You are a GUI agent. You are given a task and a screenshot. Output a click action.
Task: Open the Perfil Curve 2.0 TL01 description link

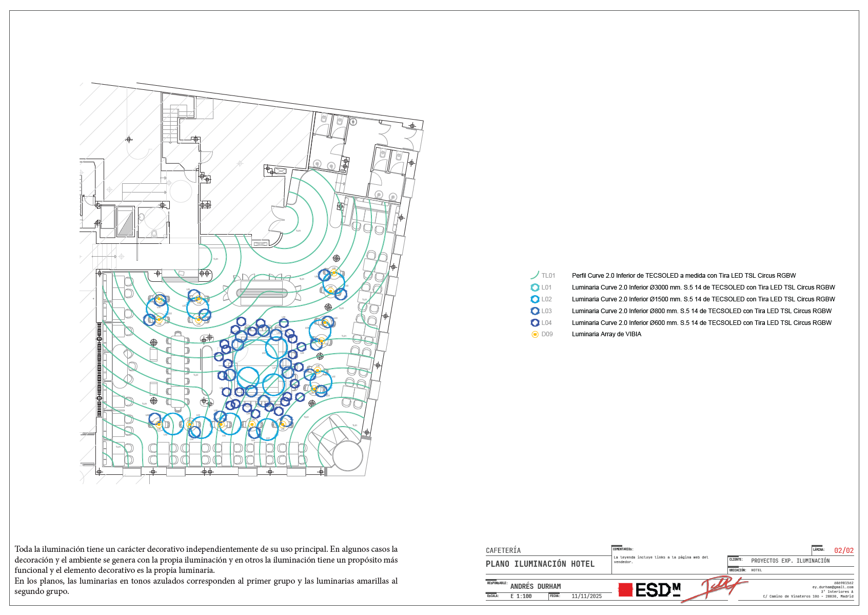pyautogui.click(x=684, y=276)
